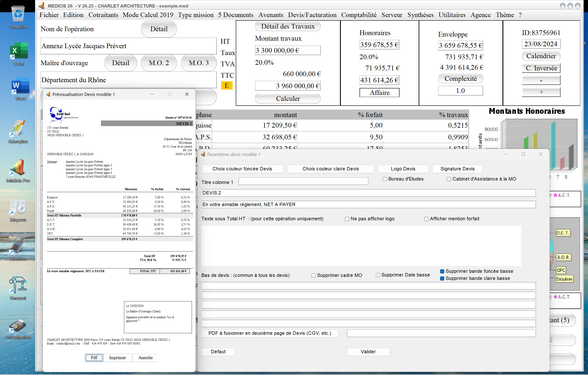Open the Comptabilité menu
588x375 pixels.
[x=359, y=15]
